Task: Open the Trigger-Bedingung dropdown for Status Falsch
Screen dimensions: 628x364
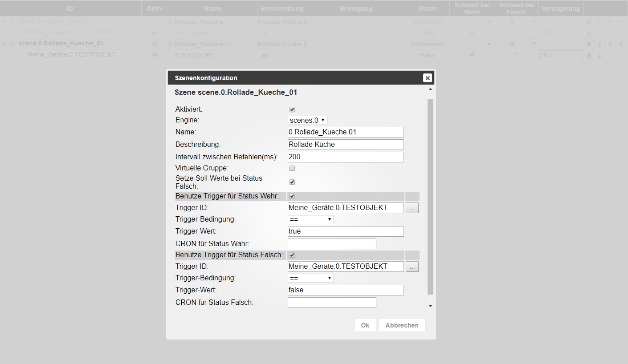Action: pos(310,278)
